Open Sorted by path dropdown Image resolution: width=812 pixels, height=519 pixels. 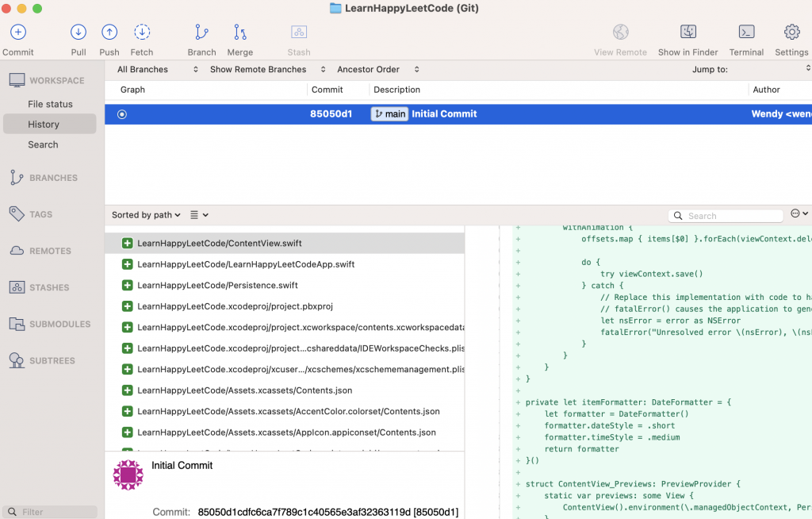[x=146, y=215]
